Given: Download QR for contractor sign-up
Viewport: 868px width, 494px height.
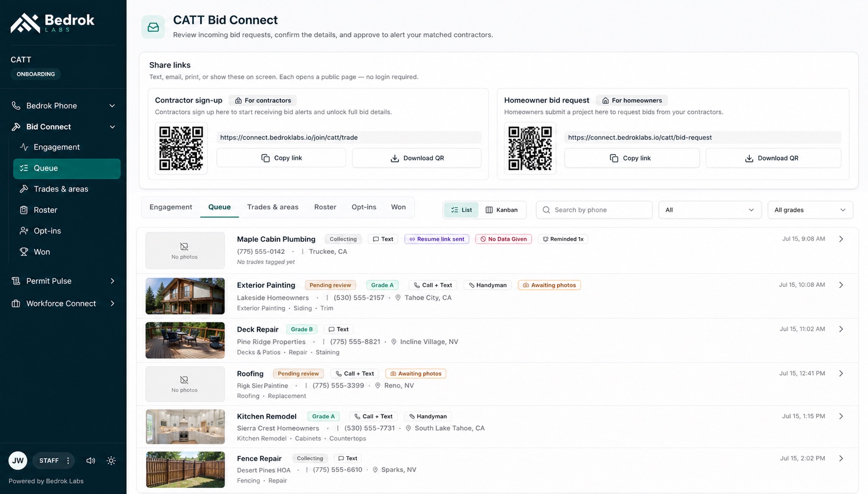Looking at the screenshot, I should (x=417, y=158).
